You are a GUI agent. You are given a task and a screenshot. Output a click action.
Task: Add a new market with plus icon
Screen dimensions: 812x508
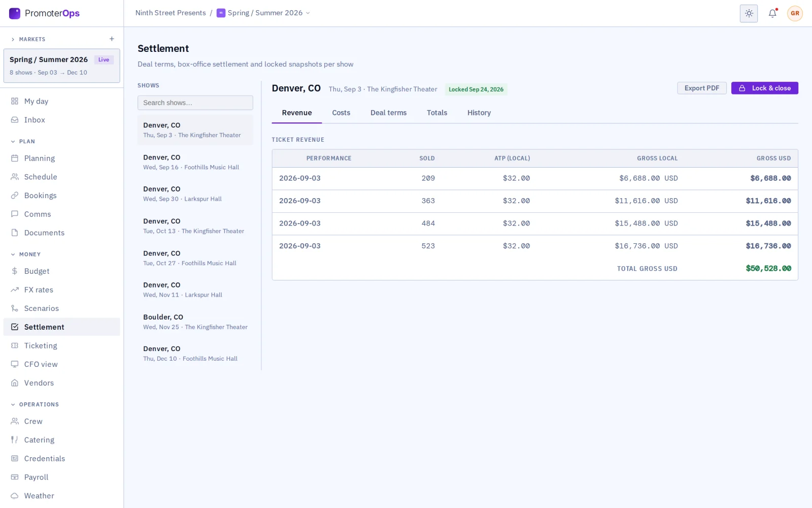112,39
